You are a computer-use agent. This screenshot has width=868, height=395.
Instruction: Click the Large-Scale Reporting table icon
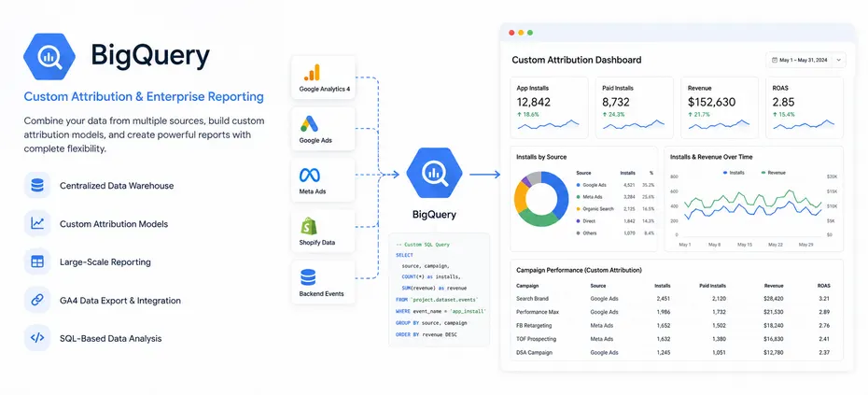coord(37,261)
